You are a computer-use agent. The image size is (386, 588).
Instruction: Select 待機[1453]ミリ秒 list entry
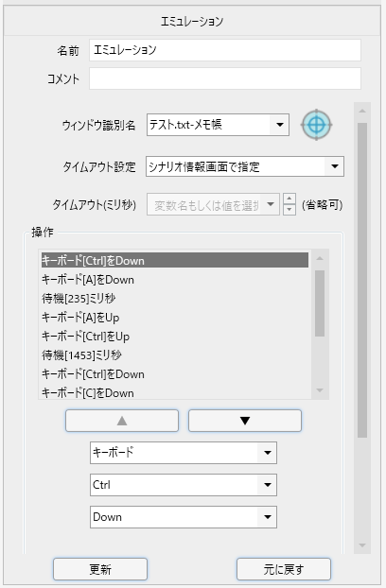(x=175, y=355)
